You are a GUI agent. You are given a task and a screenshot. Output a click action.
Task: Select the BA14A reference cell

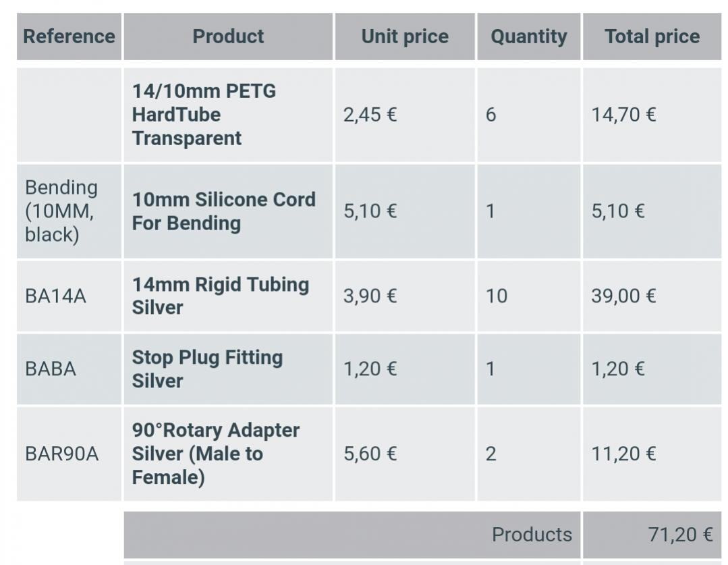(69, 296)
